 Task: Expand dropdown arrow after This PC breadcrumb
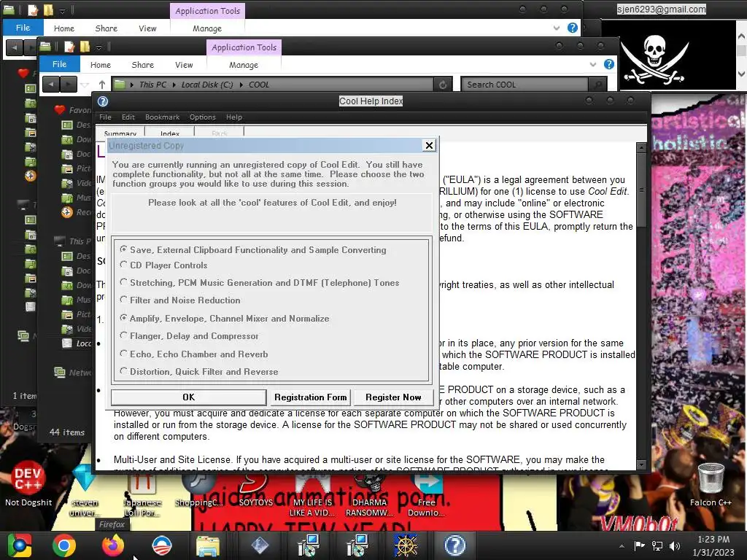pyautogui.click(x=174, y=85)
